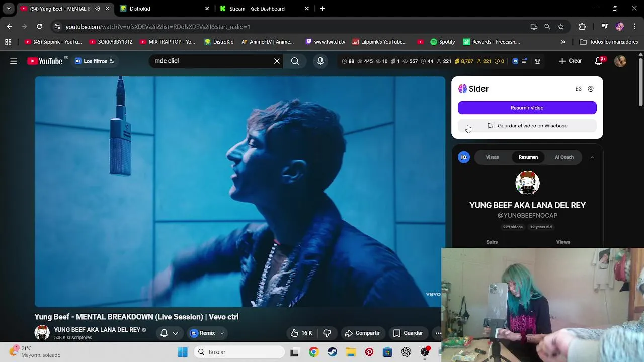Screen dimensions: 644x362
Task: Expand the Remix dropdown arrow
Action: [x=222, y=333]
